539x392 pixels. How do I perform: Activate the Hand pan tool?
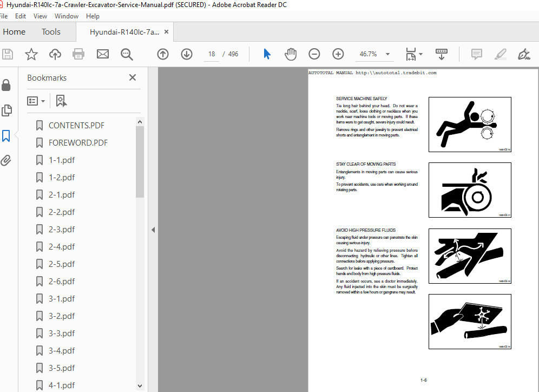pos(291,54)
